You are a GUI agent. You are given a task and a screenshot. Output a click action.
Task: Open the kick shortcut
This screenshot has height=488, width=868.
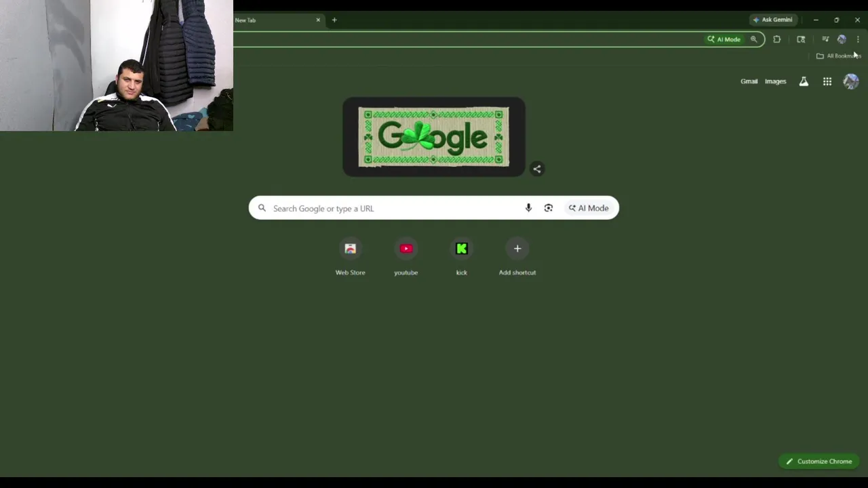tap(462, 257)
